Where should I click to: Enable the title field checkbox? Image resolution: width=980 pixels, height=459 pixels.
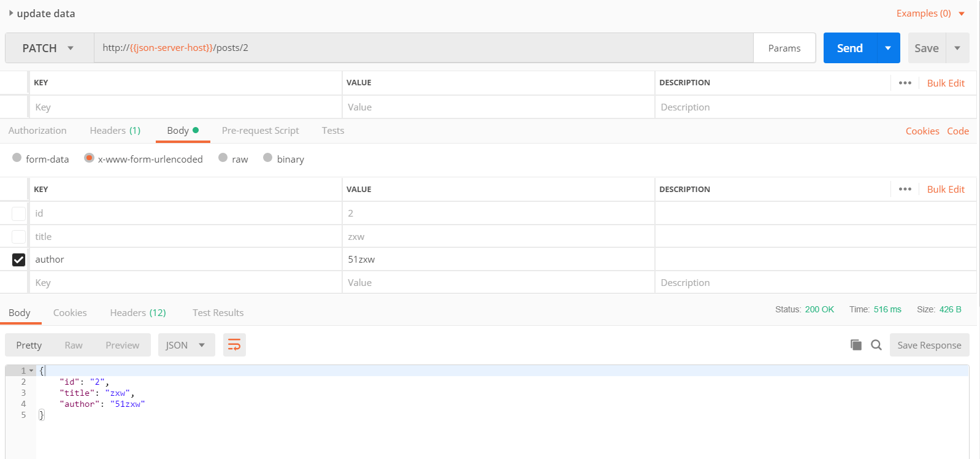coord(19,237)
